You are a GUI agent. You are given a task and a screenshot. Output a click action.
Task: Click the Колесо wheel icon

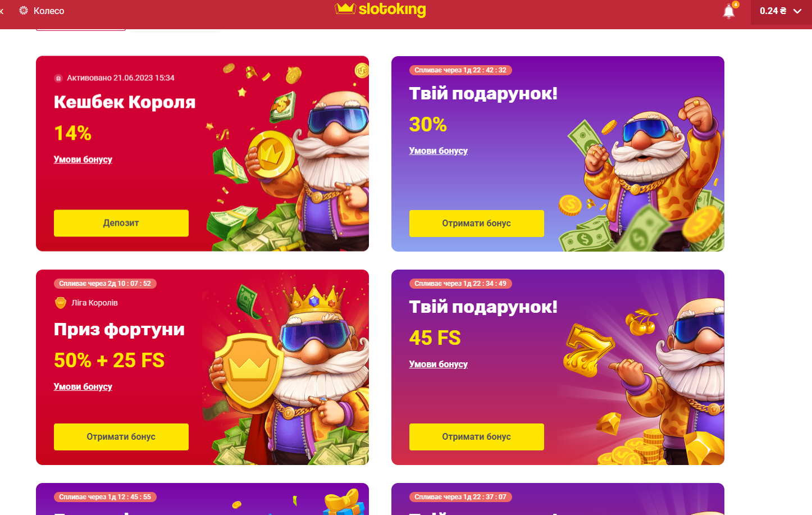point(24,11)
